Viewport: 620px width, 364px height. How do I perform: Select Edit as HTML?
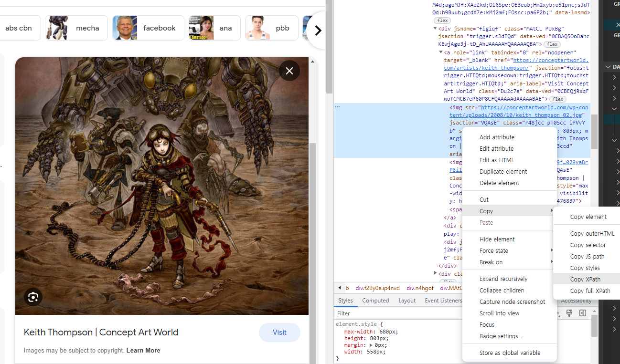pyautogui.click(x=497, y=160)
